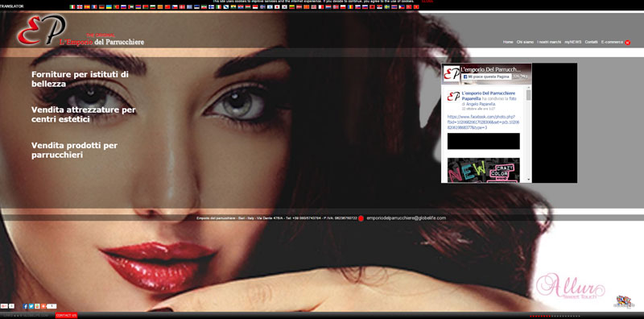Click the EP logo in header
The image size is (644, 319).
41,30
